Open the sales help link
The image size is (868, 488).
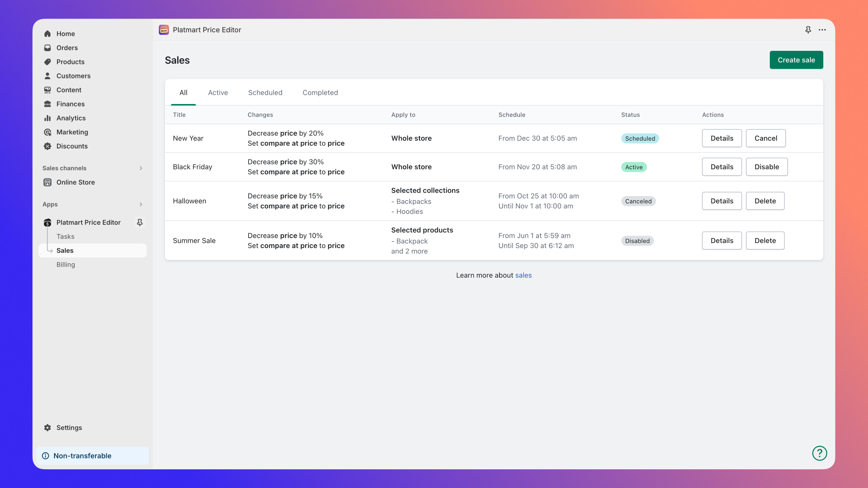tap(524, 275)
